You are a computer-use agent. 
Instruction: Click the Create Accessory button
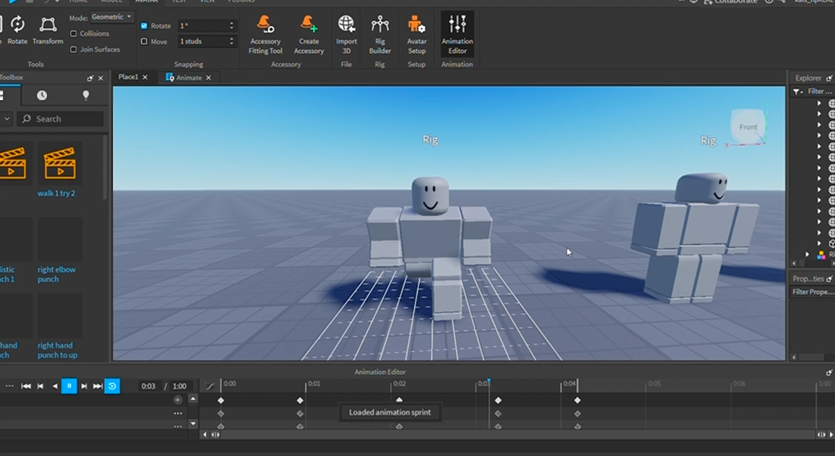click(309, 35)
